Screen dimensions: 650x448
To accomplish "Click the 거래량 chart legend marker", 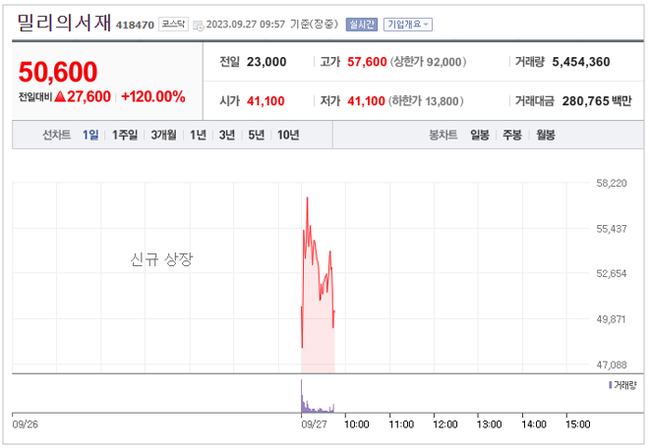I will click(610, 385).
